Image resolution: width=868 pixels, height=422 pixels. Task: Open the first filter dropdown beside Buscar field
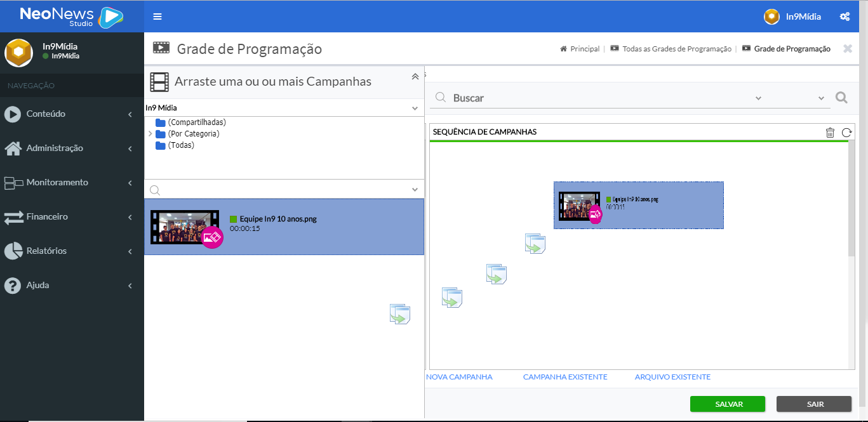758,97
